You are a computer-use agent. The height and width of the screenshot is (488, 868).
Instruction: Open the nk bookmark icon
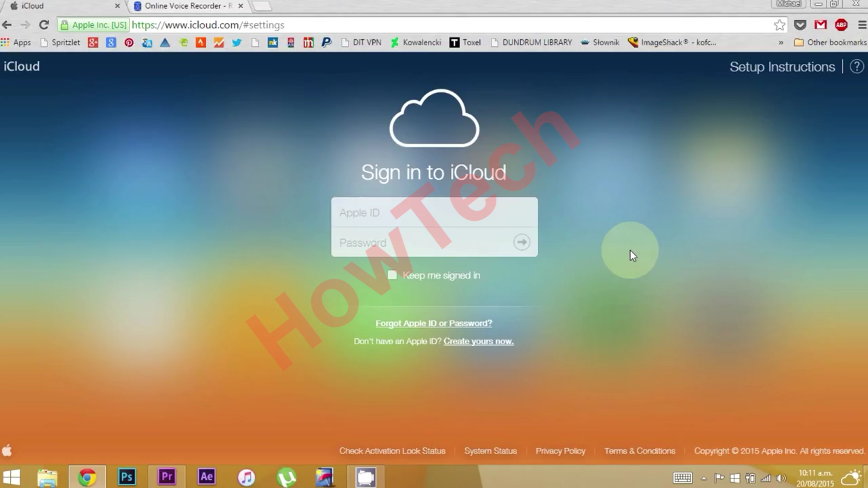coord(273,42)
